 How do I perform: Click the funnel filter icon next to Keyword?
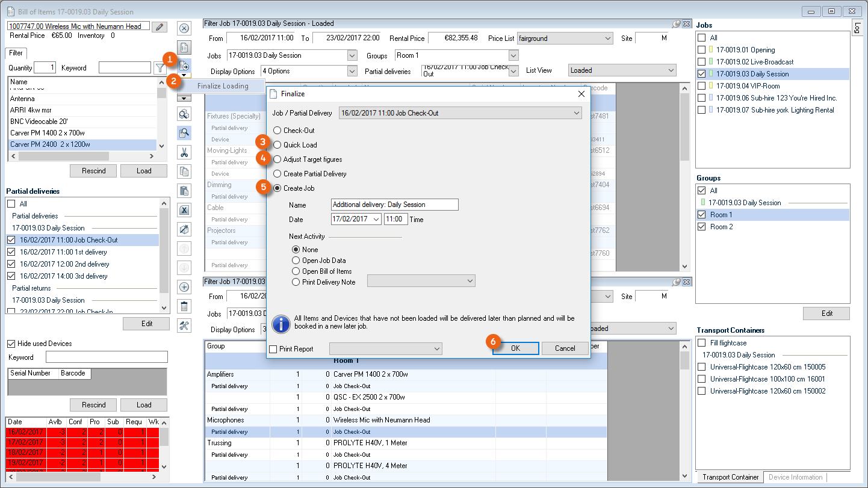click(159, 68)
